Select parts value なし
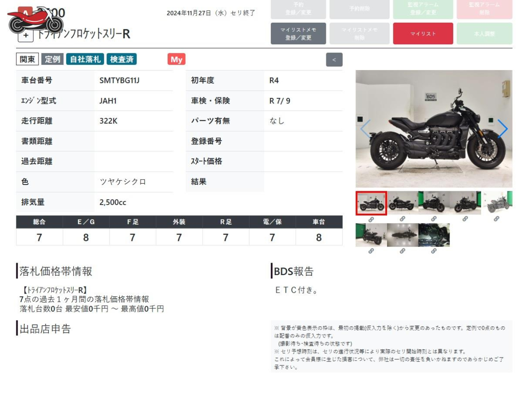Viewport: 532px width, 393px height. (277, 121)
